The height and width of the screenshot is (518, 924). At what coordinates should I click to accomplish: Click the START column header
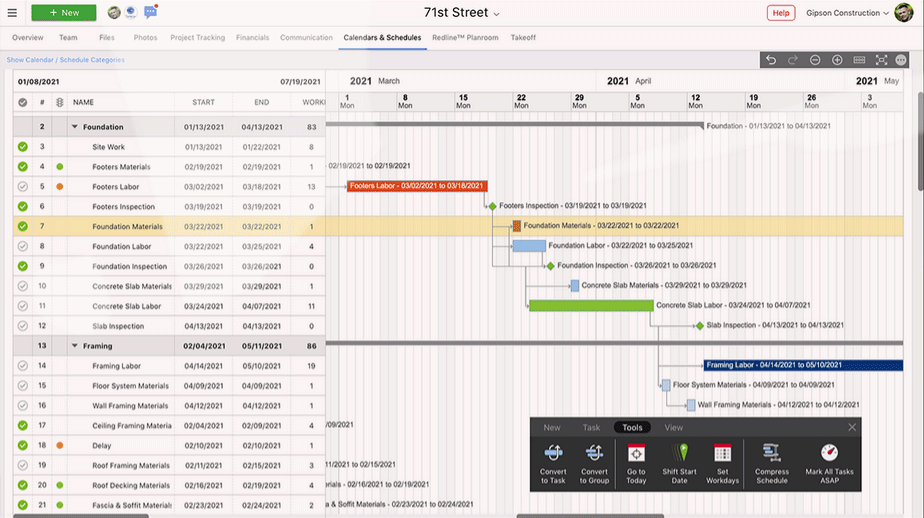203,102
